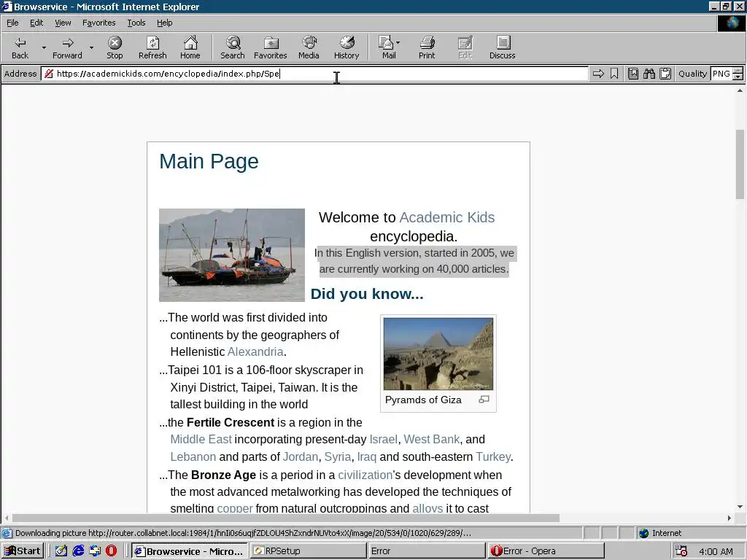The height and width of the screenshot is (560, 747).
Task: Open the Israel link
Action: point(383,439)
